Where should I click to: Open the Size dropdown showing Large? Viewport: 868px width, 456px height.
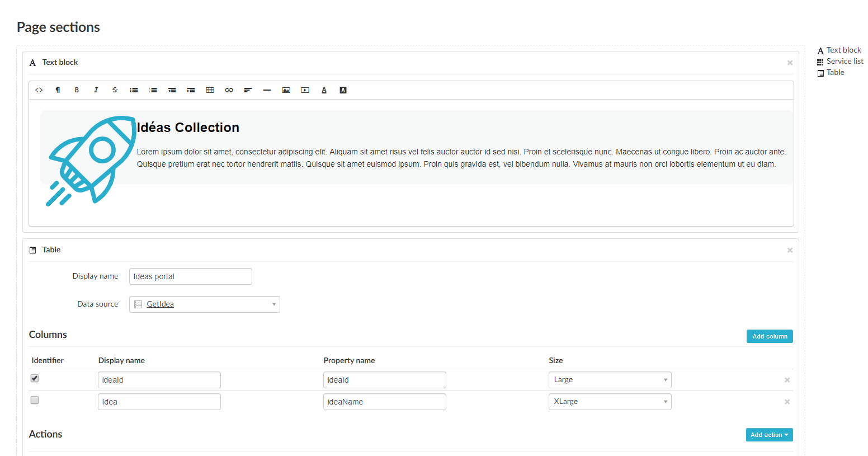[x=610, y=379]
